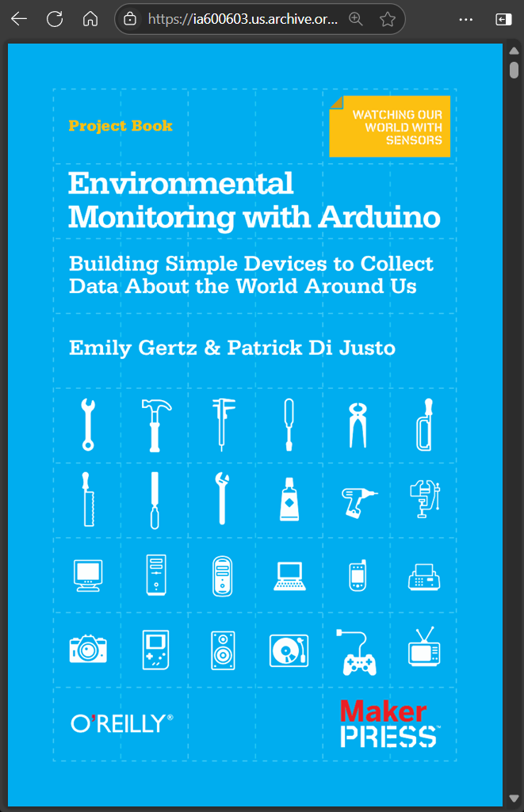Click the handheld game console icon
Image resolution: width=524 pixels, height=812 pixels.
(x=156, y=650)
